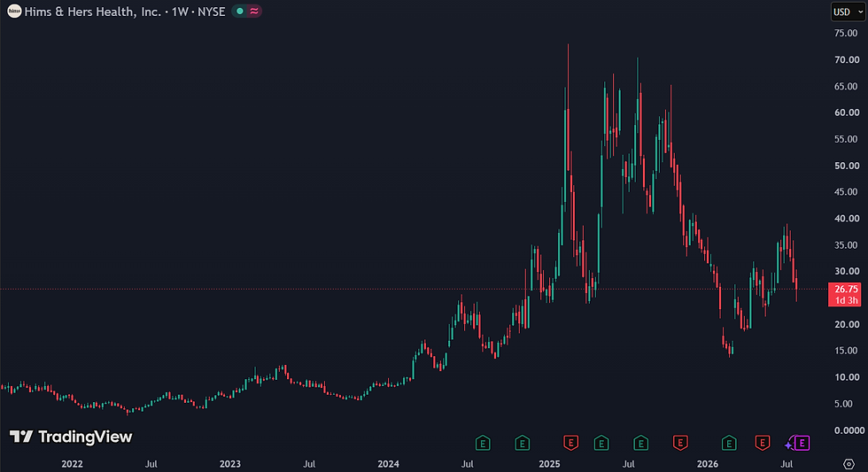Click the 5.00 price axis label

(843, 404)
